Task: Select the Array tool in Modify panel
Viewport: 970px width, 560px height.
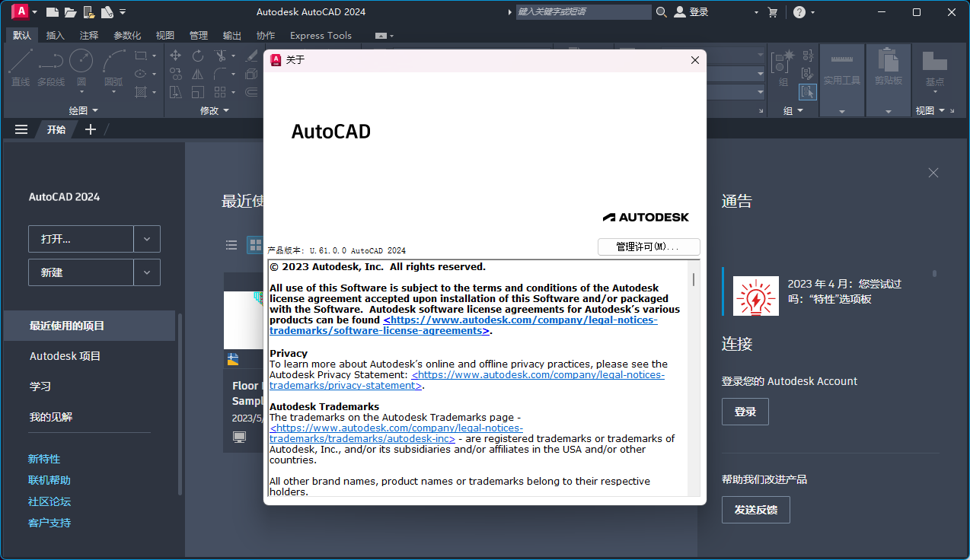Action: point(220,92)
